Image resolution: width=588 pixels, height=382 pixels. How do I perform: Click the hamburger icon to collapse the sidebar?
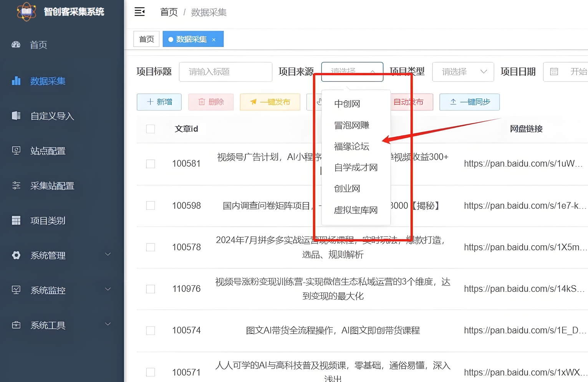pyautogui.click(x=139, y=12)
